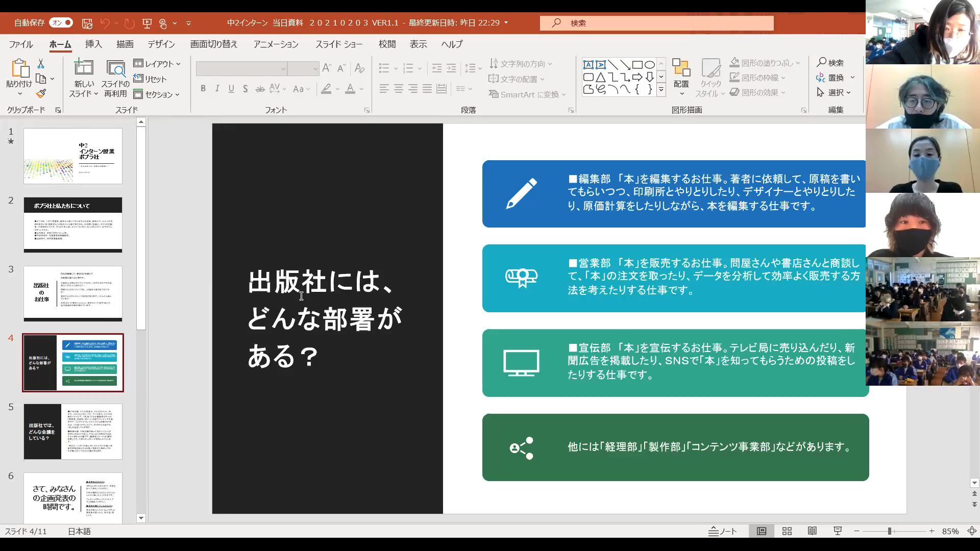Switch to Normal view icon
This screenshot has width=980, height=551.
coord(762,531)
